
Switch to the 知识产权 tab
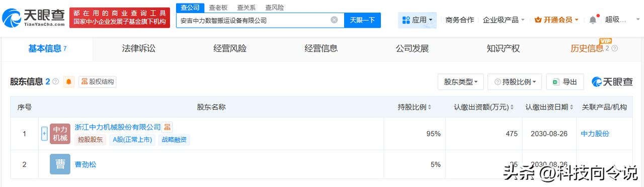(x=503, y=49)
